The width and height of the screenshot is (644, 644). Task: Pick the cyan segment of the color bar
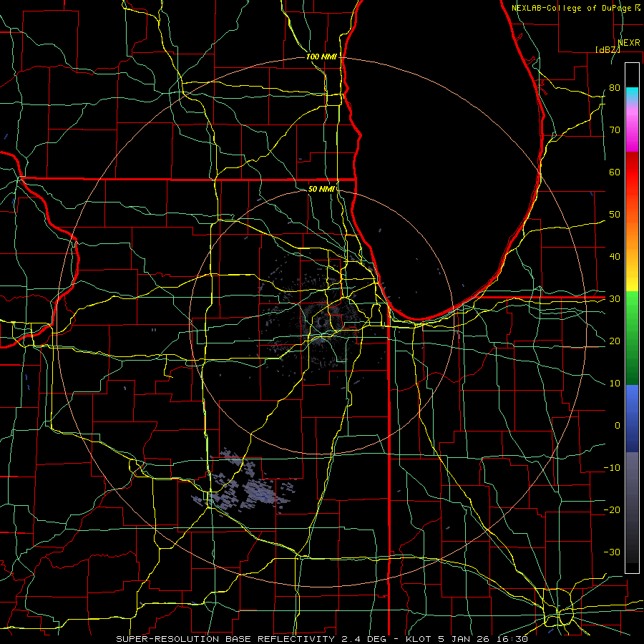pos(632,94)
